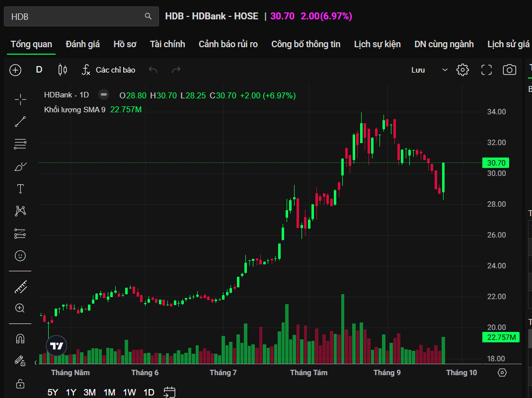Open the Công bố thông tin tab
This screenshot has width=532, height=398.
click(x=305, y=44)
